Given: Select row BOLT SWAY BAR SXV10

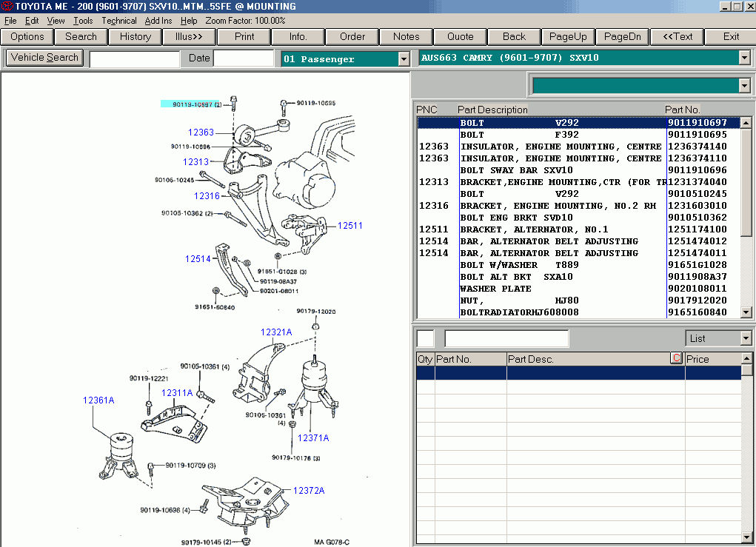Looking at the screenshot, I should coord(578,170).
